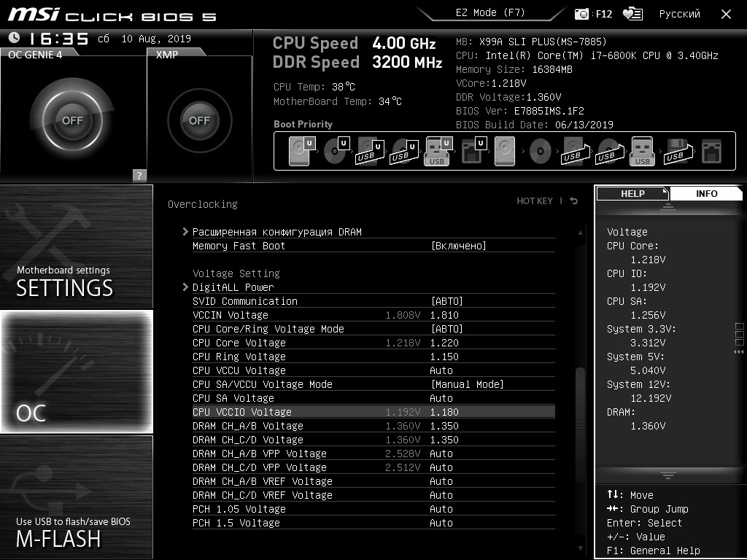Image resolution: width=747 pixels, height=560 pixels.
Task: Click the info panel bottom scroll handle
Action: point(668,475)
